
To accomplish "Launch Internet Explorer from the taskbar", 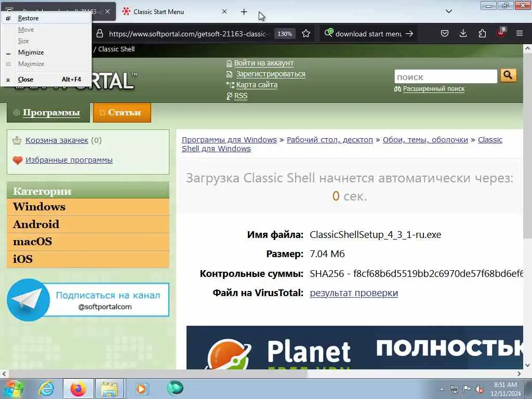I will (x=46, y=389).
